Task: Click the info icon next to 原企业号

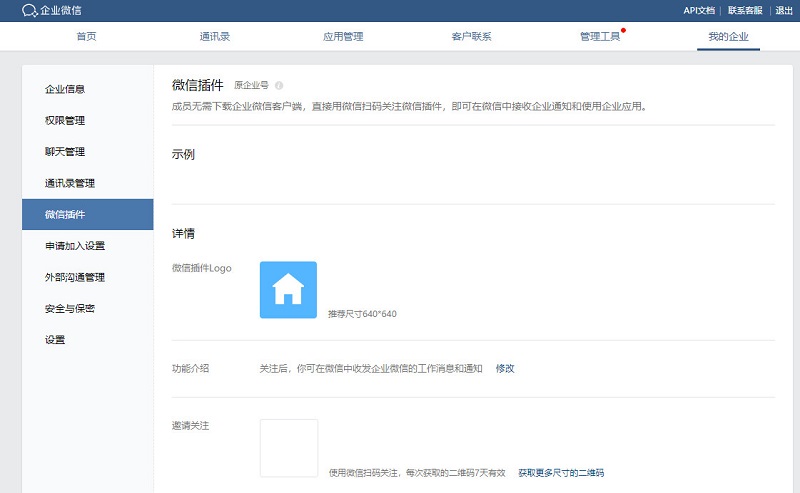Action: pyautogui.click(x=279, y=85)
